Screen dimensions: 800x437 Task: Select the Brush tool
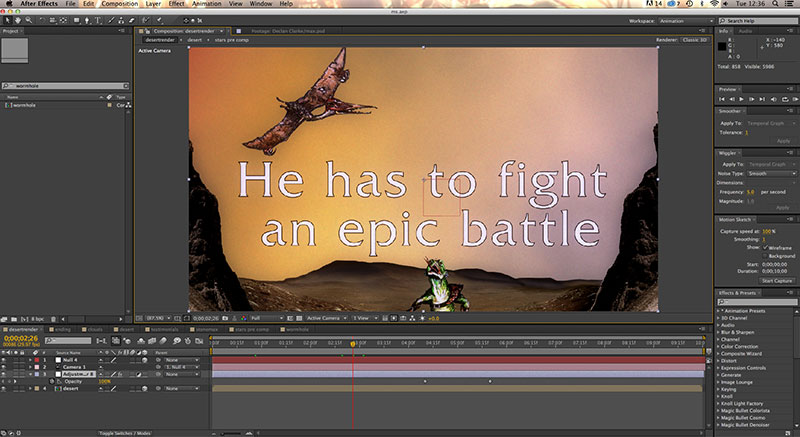pos(112,19)
